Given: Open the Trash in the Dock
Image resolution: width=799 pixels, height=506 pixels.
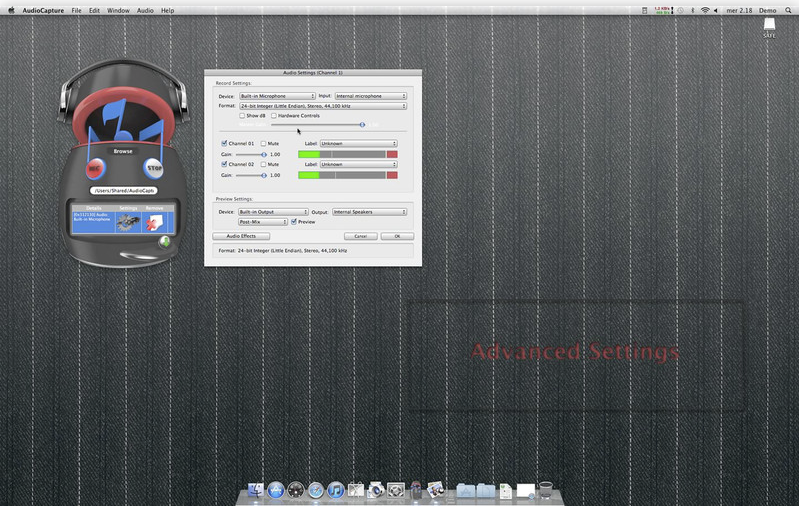Looking at the screenshot, I should pos(546,490).
